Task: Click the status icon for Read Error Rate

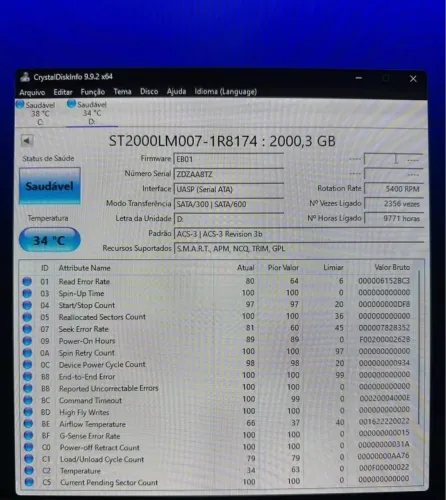Action: click(27, 282)
